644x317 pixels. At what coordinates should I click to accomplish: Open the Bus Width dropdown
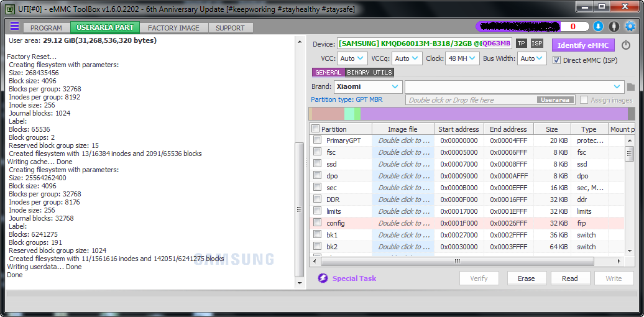pos(532,58)
